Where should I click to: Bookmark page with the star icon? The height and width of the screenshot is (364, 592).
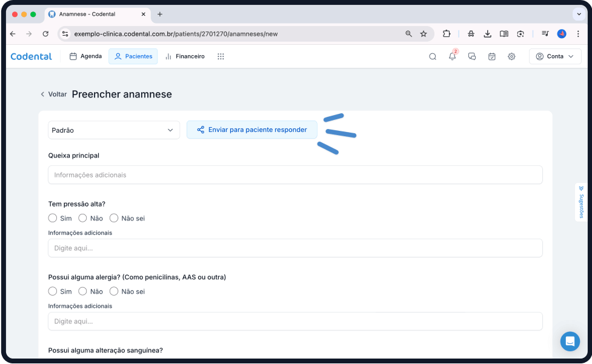click(424, 34)
